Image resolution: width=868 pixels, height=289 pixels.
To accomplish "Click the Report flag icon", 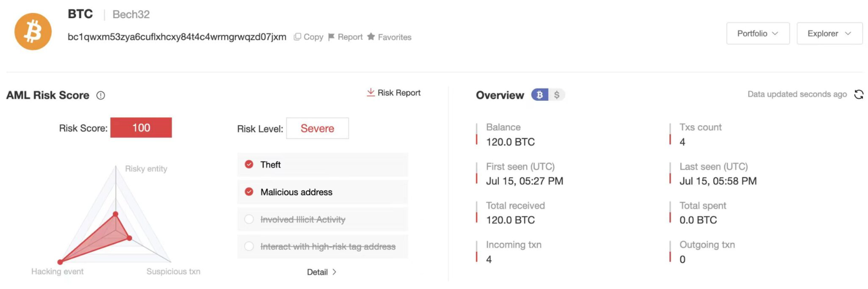I will (x=331, y=37).
